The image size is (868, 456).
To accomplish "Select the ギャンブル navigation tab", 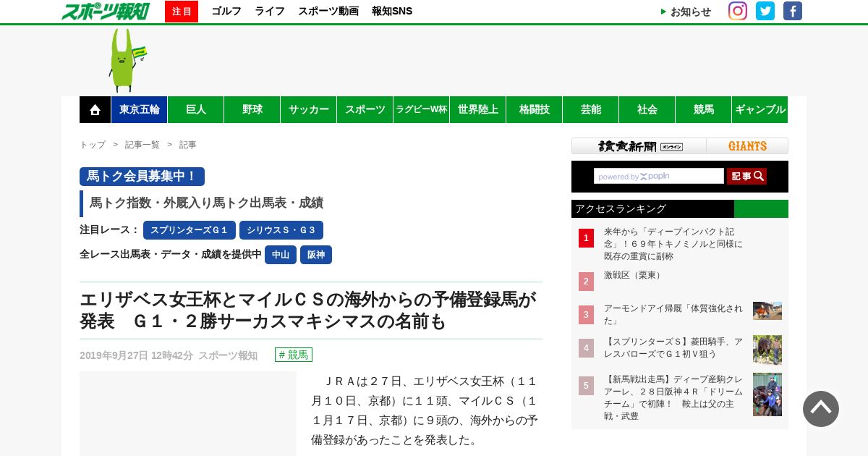I will tap(760, 110).
